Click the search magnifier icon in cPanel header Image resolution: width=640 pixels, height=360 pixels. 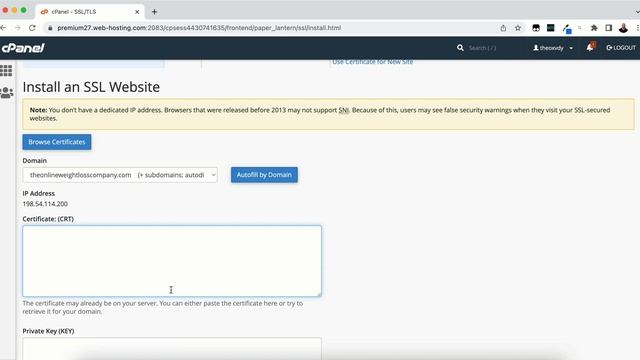[460, 48]
